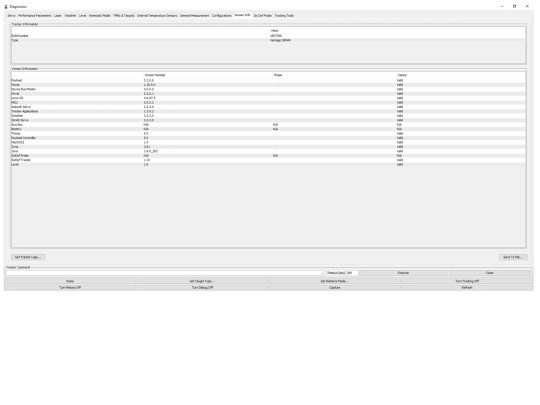Click the Get Tracker Logs button
The image size is (540, 405).
[x=28, y=257]
